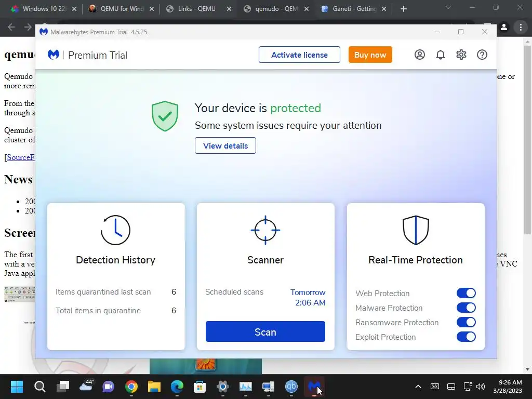Viewport: 532px width, 399px height.
Task: Close the Links - QEMU tab
Action: (x=229, y=9)
